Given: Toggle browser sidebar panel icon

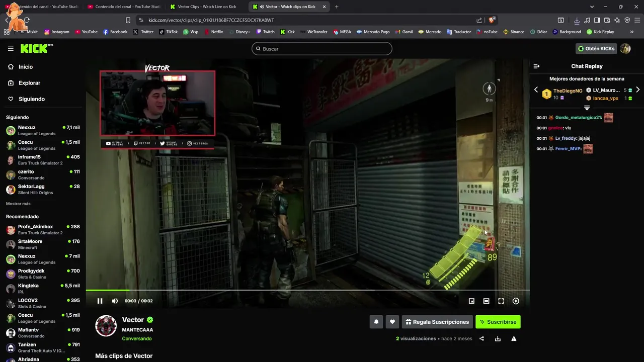Looking at the screenshot, I should 597,20.
